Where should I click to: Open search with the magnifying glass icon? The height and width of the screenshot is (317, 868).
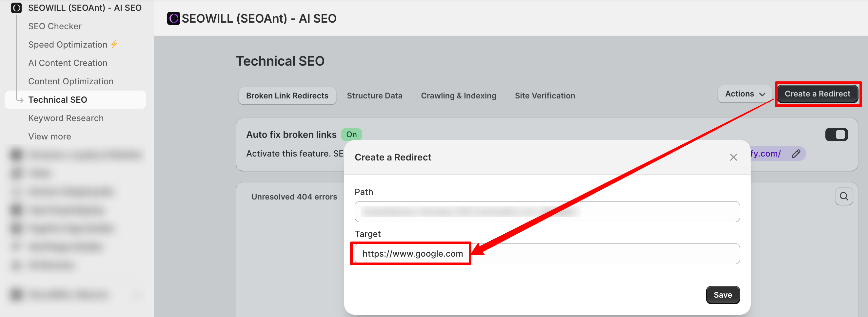pyautogui.click(x=843, y=196)
